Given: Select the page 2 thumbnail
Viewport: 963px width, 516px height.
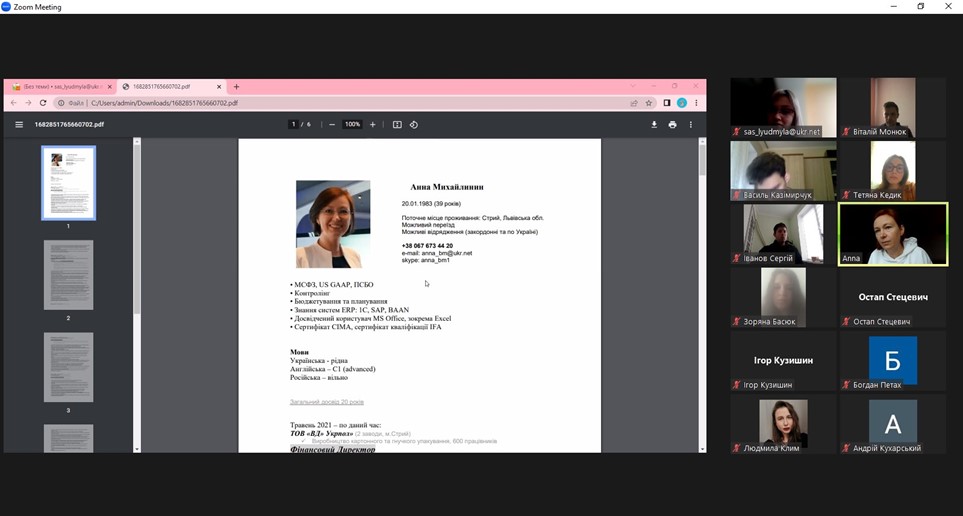Looking at the screenshot, I should coord(68,275).
